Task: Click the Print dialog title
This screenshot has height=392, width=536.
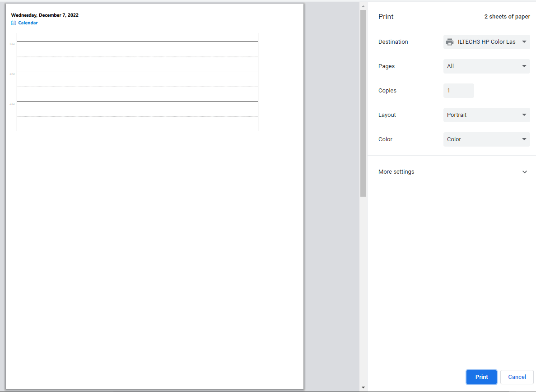Action: point(386,16)
